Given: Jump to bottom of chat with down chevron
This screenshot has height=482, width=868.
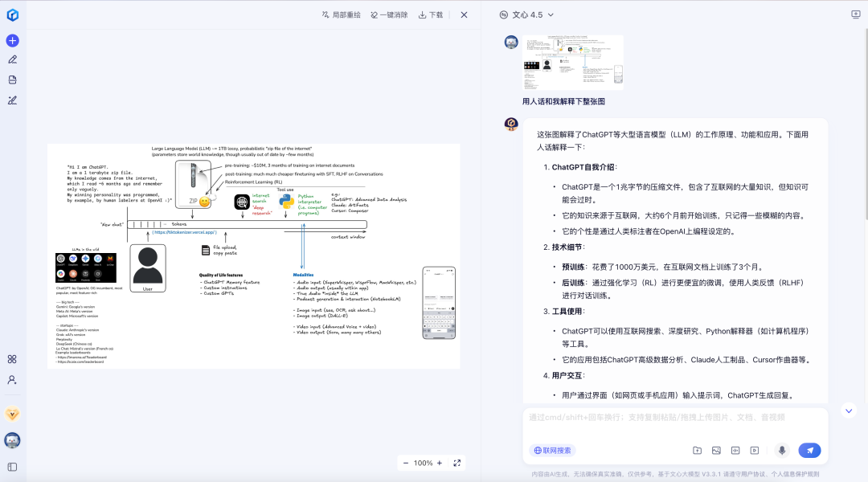Looking at the screenshot, I should point(849,411).
